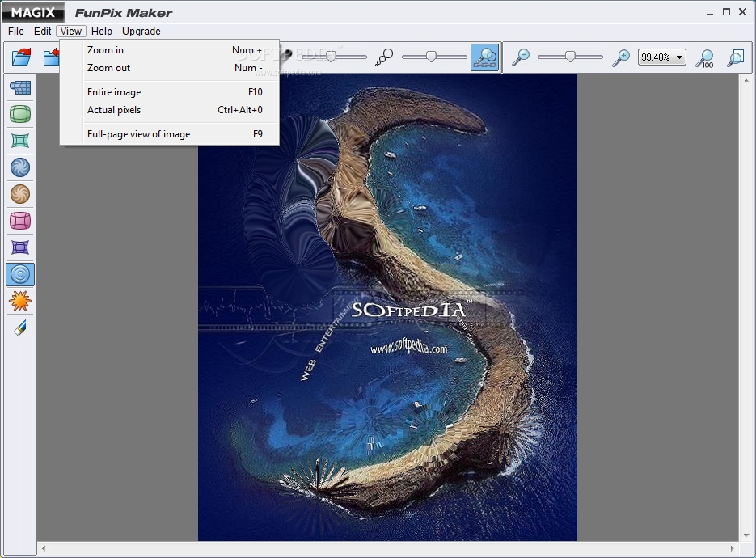Maximize the FunPix Maker window

click(x=727, y=12)
